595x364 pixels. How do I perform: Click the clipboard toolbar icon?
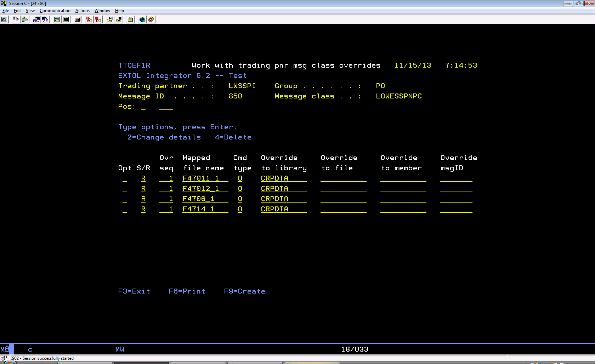tap(131, 19)
